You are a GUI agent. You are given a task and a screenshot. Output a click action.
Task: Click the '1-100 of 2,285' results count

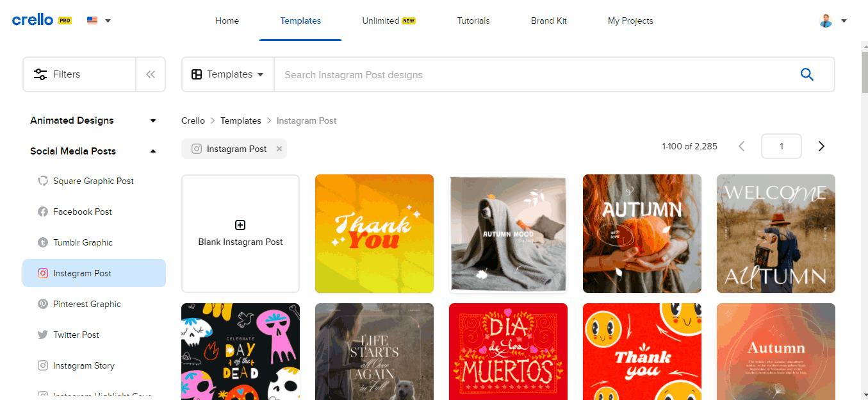tap(689, 146)
